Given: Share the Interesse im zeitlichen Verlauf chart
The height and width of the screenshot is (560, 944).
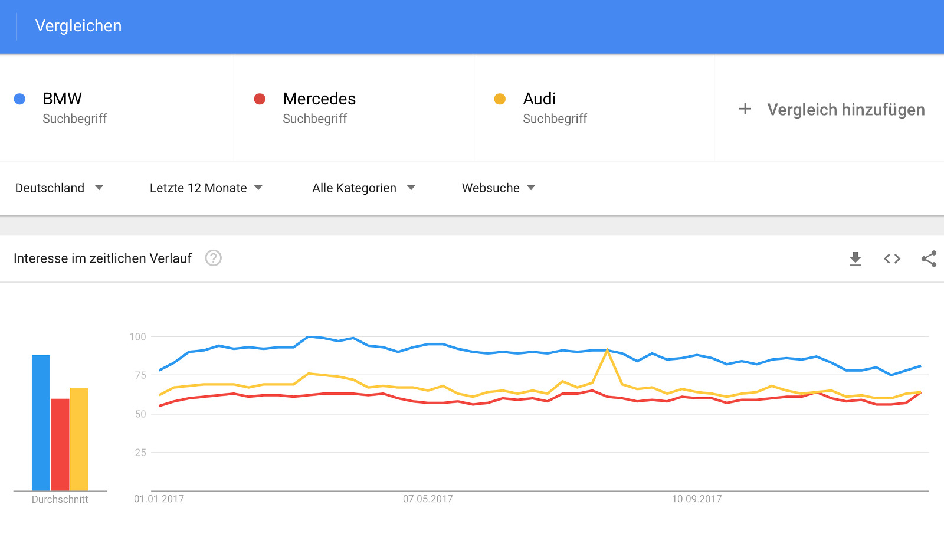Looking at the screenshot, I should tap(929, 258).
